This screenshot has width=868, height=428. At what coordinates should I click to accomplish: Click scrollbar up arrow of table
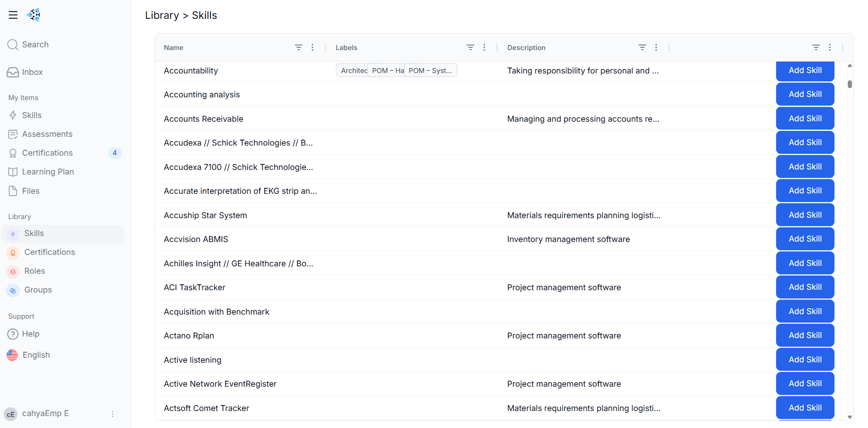tap(850, 66)
